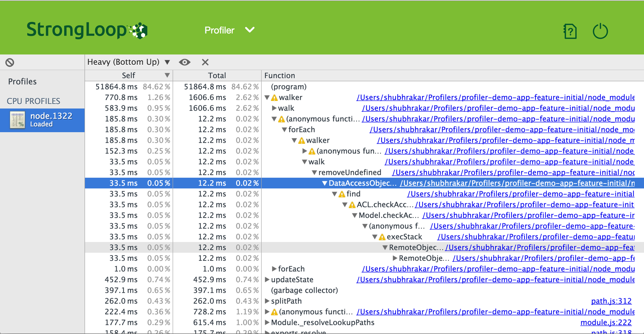This screenshot has height=334, width=644.
Task: Expand the forEach 1.0 ms row
Action: [274, 269]
